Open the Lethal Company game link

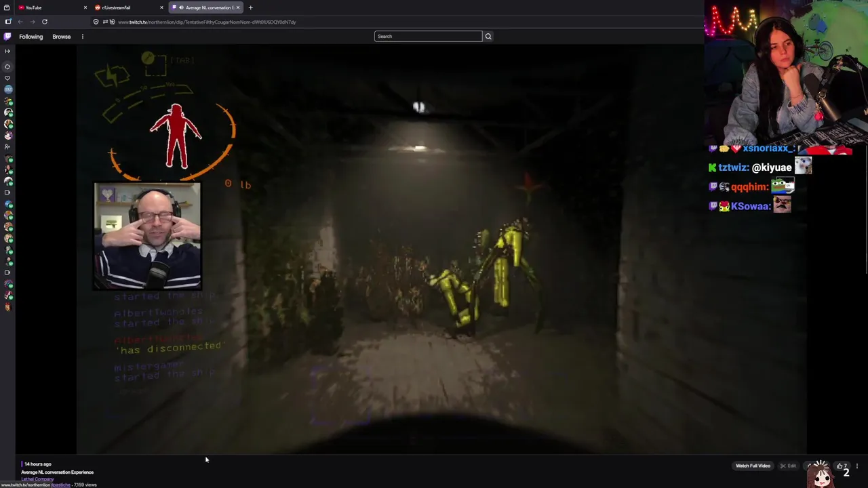tap(37, 479)
